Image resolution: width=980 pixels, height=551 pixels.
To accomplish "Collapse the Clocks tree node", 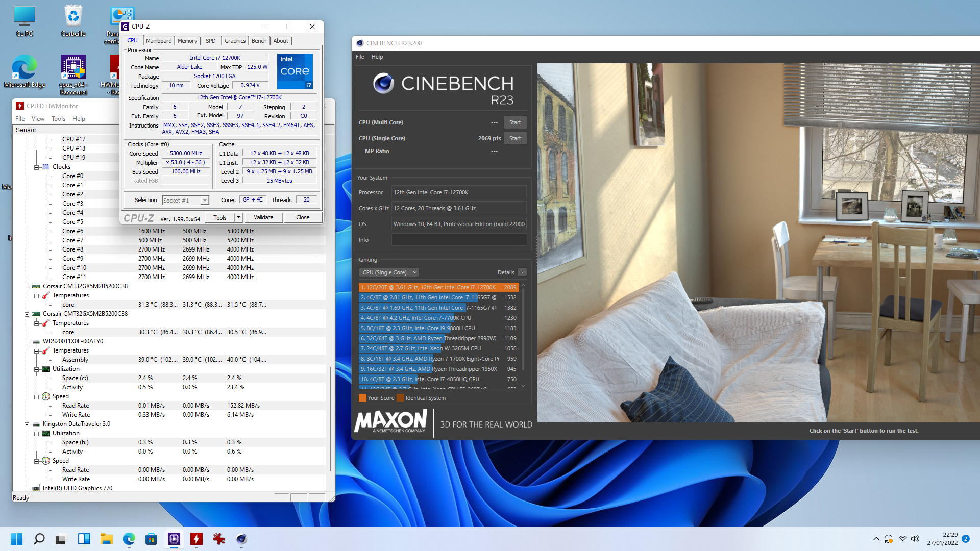I will 37,167.
